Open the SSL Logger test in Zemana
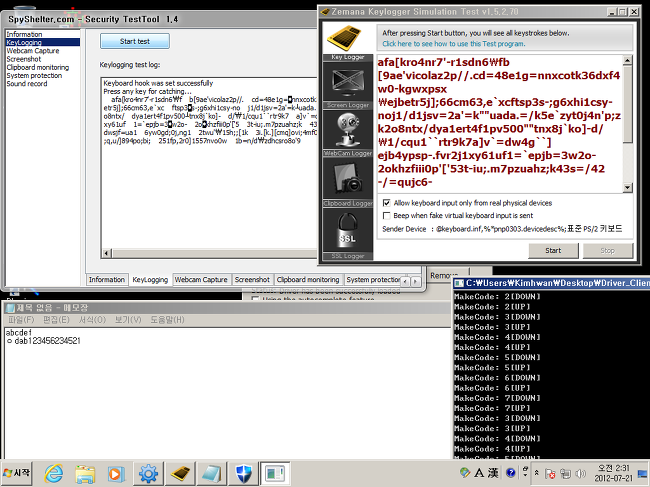Viewport: 650px width, 487px height. (x=347, y=234)
